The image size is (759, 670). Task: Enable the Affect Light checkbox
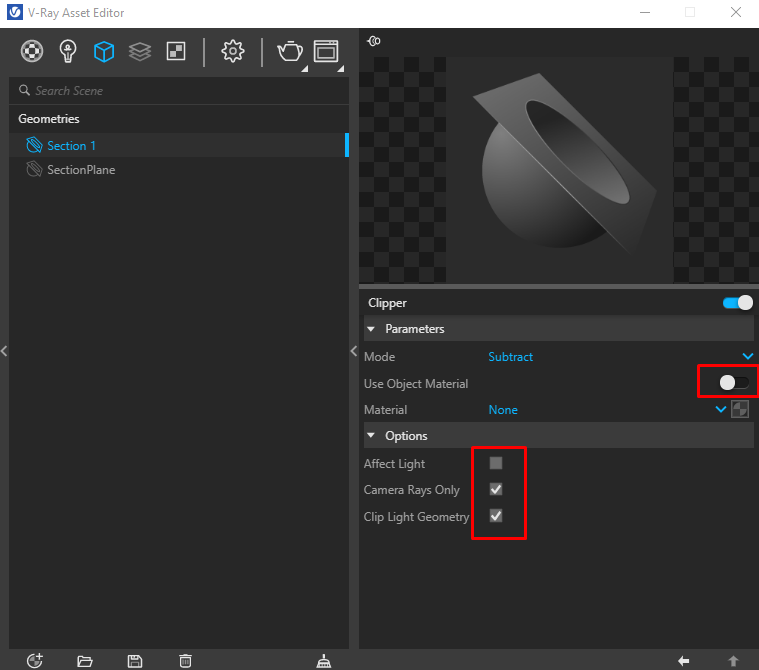[x=496, y=463]
